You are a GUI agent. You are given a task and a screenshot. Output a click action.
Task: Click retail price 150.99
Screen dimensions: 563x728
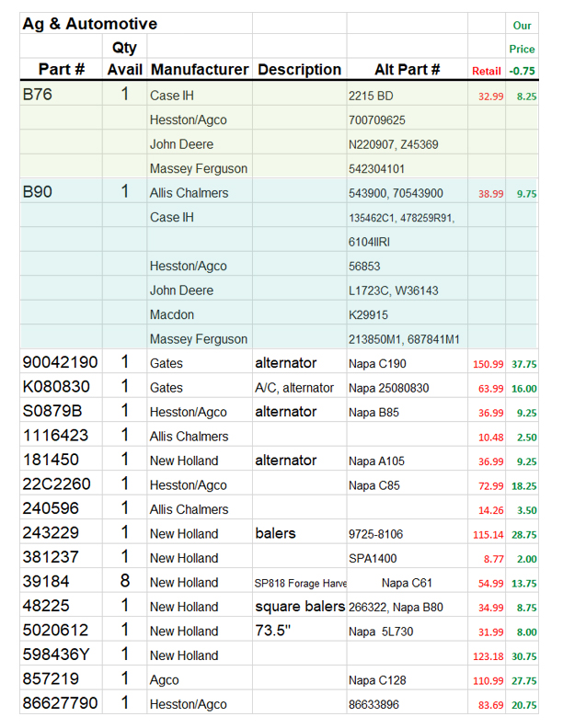pyautogui.click(x=487, y=364)
